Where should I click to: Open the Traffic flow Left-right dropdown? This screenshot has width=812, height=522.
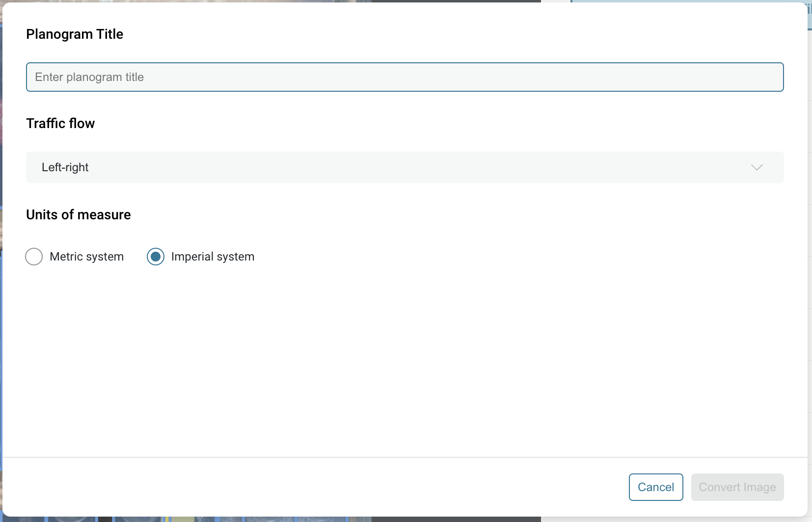point(405,167)
